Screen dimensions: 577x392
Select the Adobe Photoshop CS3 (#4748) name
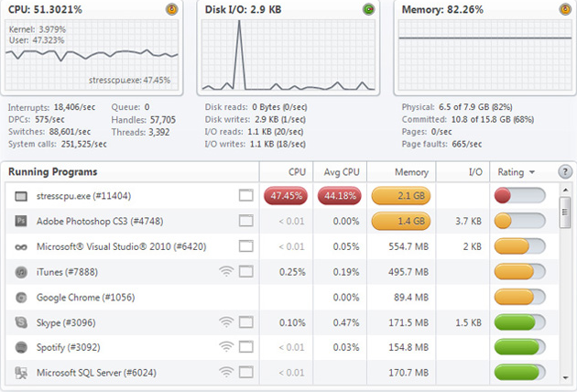100,222
